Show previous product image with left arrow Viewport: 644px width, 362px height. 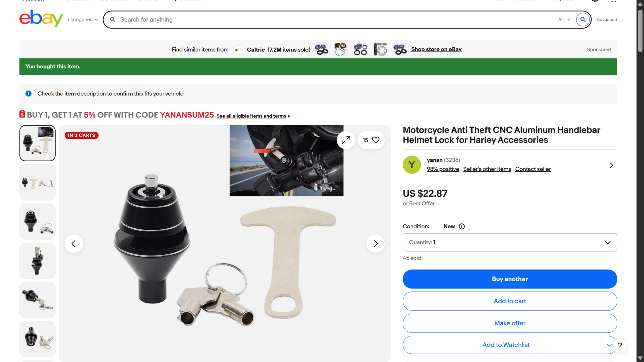click(73, 243)
